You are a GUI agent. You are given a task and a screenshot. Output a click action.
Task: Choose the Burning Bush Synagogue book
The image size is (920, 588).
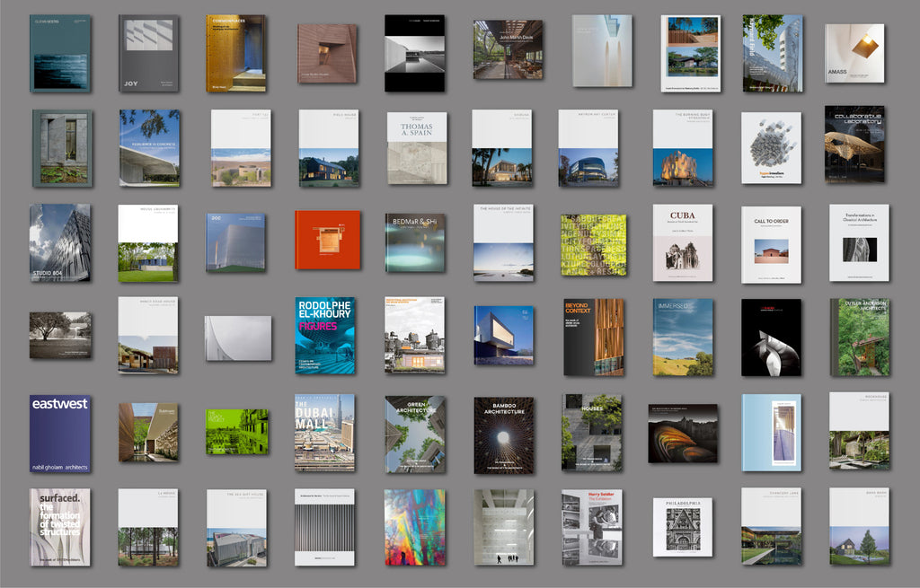click(x=683, y=148)
